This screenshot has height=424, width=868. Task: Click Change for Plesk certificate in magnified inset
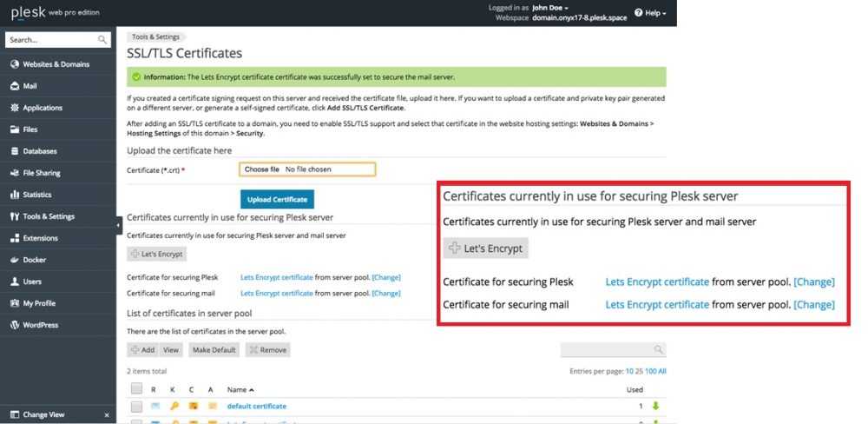point(814,282)
